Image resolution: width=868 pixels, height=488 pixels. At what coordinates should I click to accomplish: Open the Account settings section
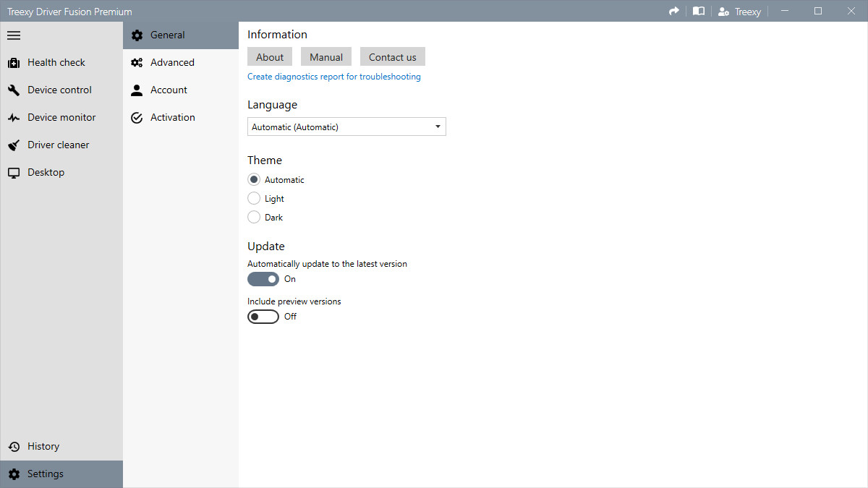click(x=167, y=90)
